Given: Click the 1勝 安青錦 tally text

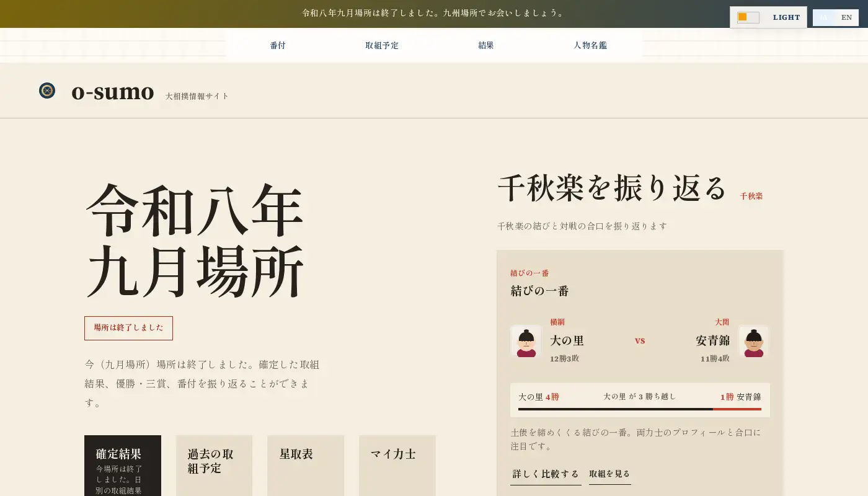Looking at the screenshot, I should point(741,397).
